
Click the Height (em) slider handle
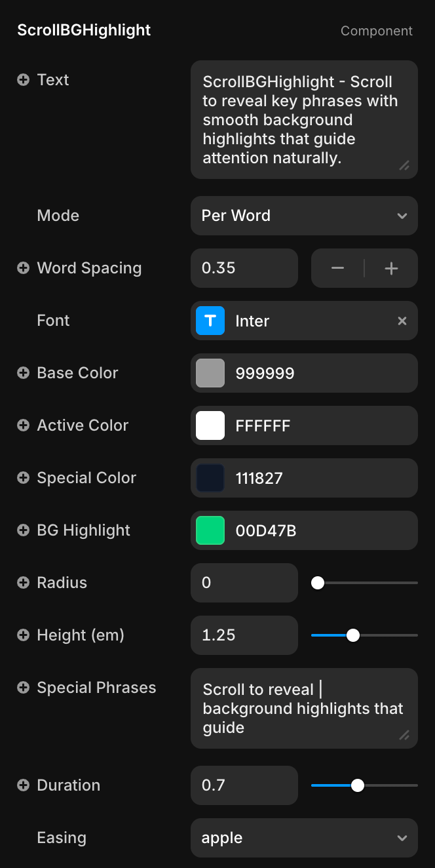pos(352,635)
